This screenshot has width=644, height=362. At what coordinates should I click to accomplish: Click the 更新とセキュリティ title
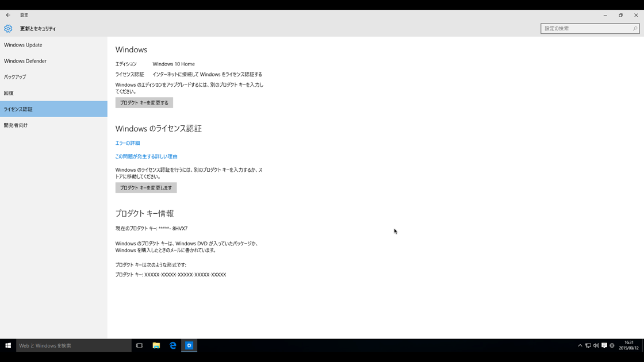pyautogui.click(x=38, y=29)
